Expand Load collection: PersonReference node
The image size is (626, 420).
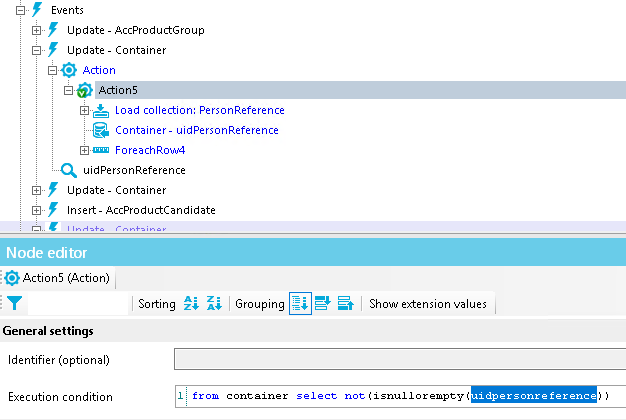click(85, 110)
